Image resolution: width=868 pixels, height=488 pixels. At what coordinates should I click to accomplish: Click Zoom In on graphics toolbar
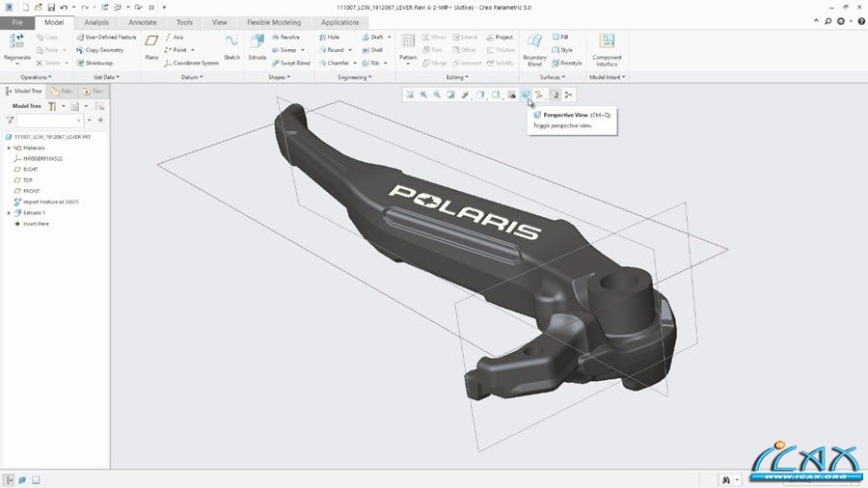423,95
